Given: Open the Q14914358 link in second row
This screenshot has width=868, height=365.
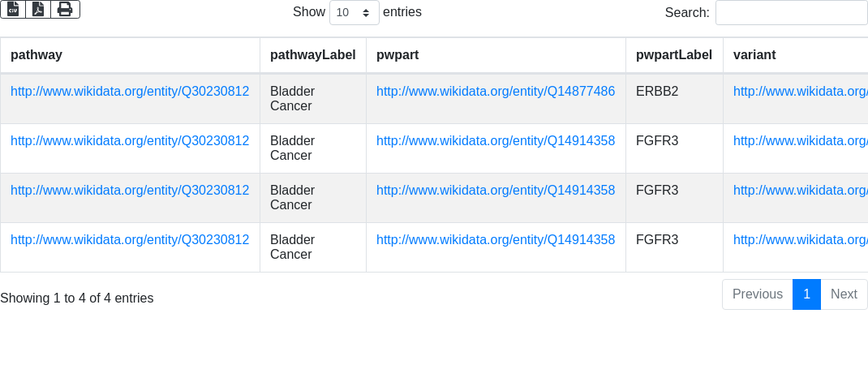Looking at the screenshot, I should click(496, 140).
